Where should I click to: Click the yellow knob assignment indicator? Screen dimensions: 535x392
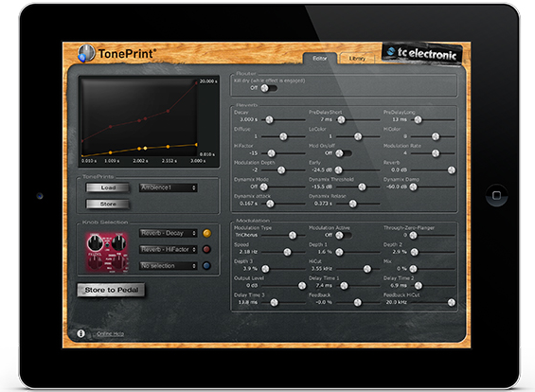(x=206, y=233)
